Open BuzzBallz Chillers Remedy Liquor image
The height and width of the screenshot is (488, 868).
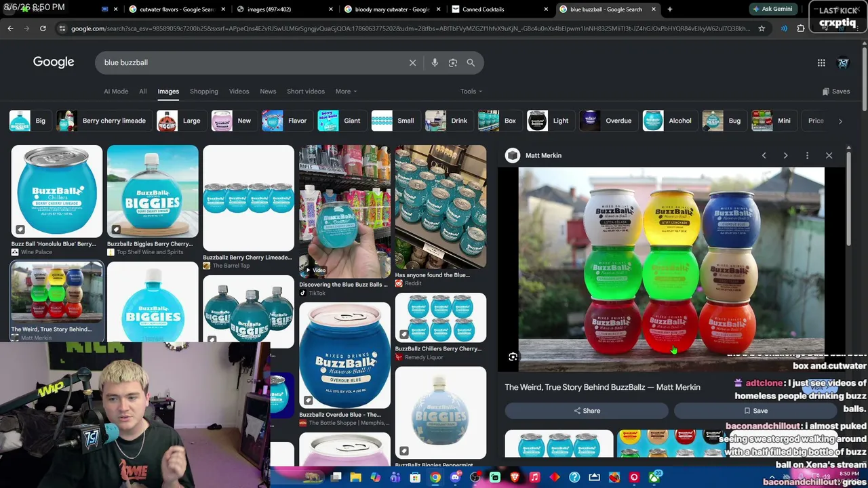441,318
